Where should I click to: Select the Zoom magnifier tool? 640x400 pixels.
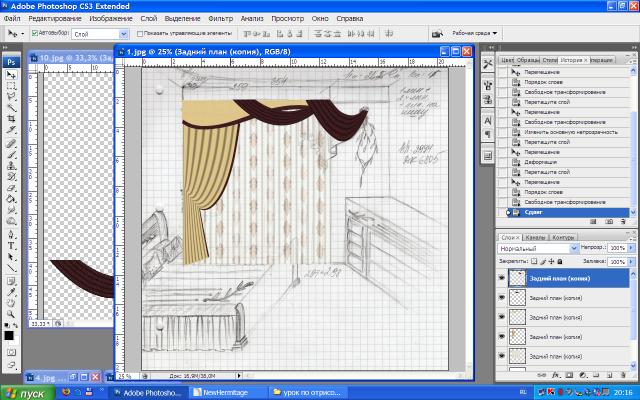click(x=11, y=313)
